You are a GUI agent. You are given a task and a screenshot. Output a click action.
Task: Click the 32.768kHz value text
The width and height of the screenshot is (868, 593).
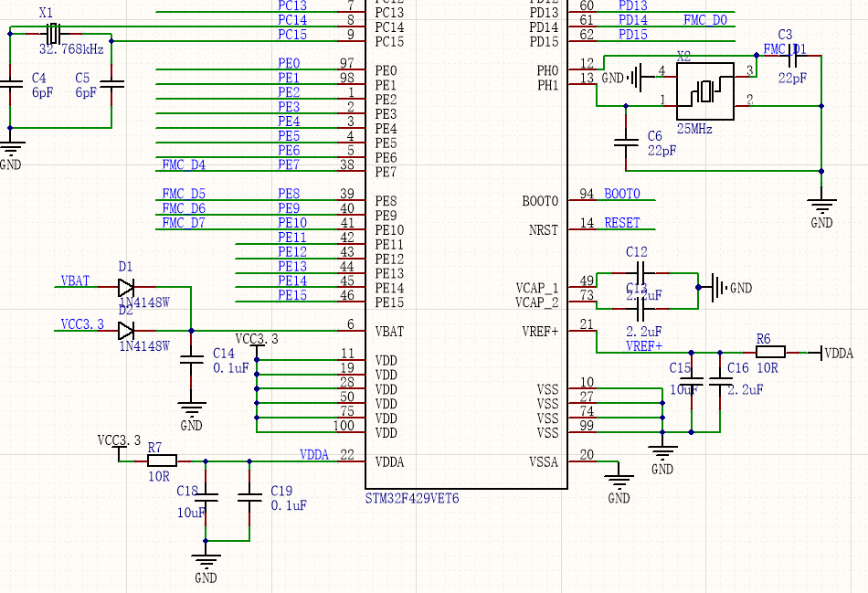pyautogui.click(x=71, y=49)
